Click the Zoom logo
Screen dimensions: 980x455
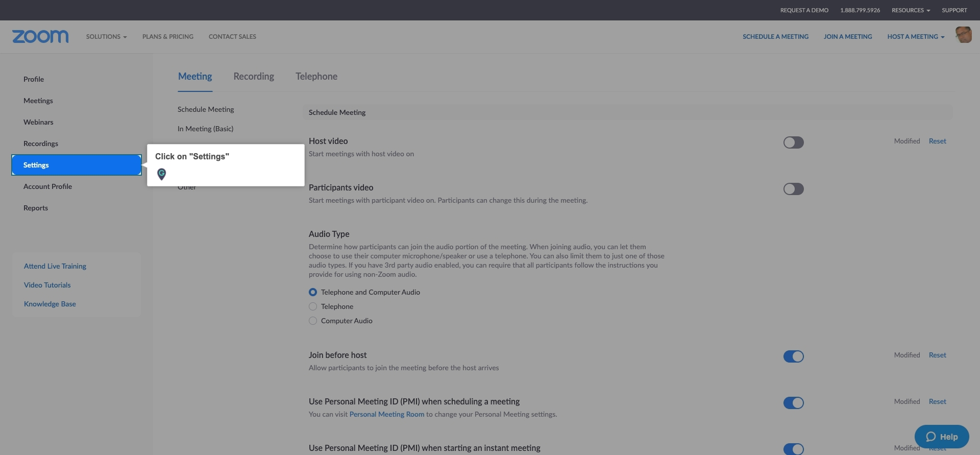click(40, 36)
